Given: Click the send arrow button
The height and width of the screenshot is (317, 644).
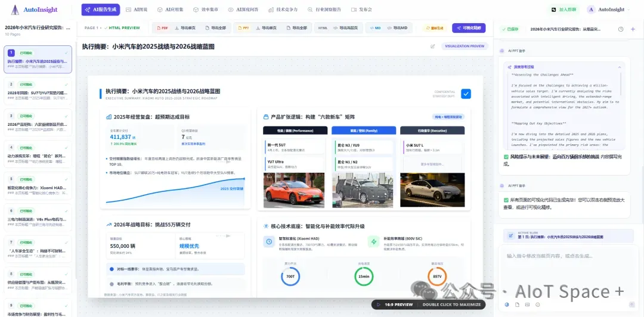Looking at the screenshot, I should [631, 304].
